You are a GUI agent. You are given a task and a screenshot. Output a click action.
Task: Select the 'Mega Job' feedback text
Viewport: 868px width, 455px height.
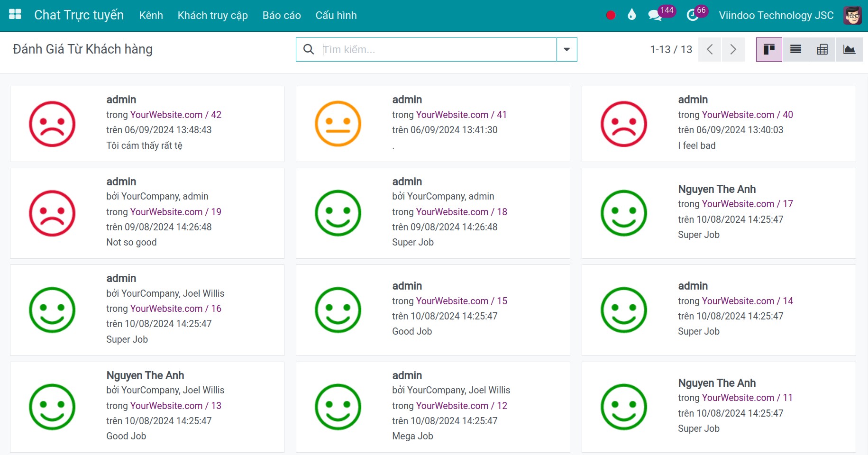[412, 436]
